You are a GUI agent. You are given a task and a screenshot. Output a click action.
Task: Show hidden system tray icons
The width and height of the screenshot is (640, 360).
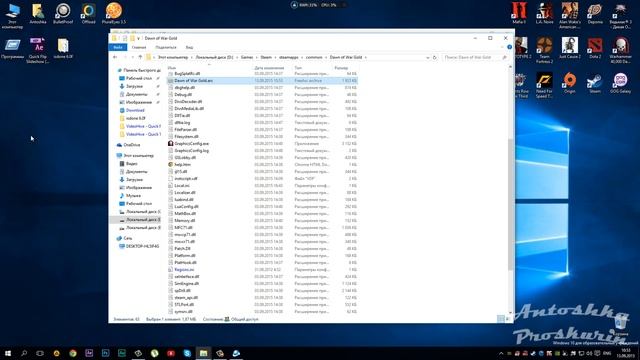click(x=501, y=353)
